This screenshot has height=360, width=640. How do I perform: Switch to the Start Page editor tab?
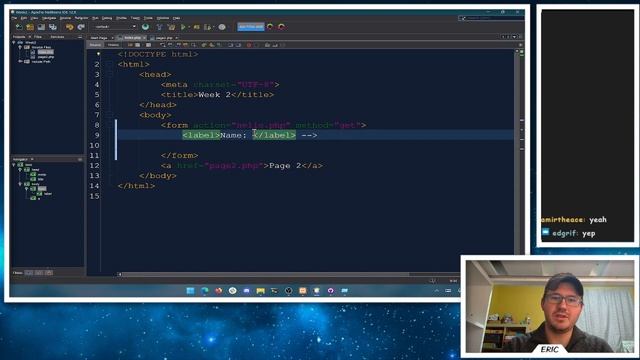99,38
